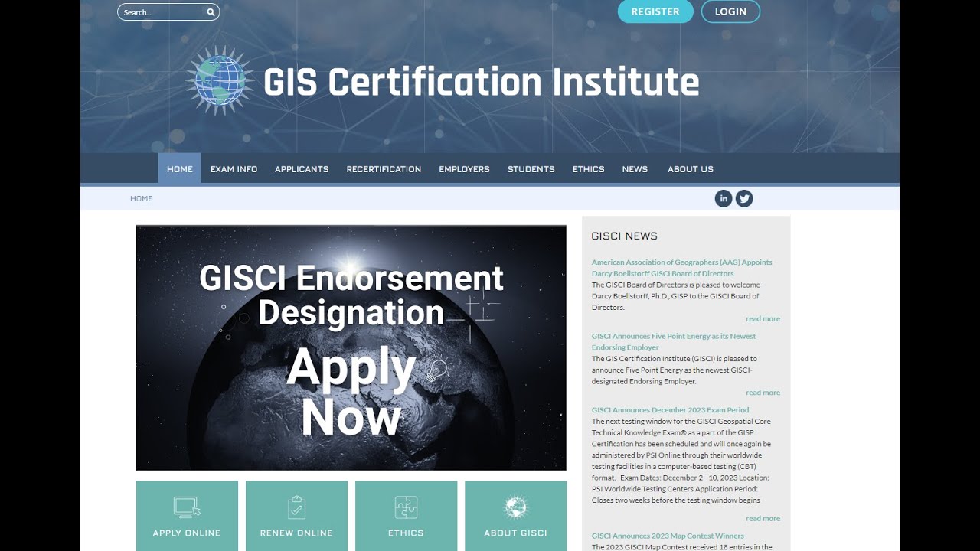This screenshot has width=980, height=551.
Task: Click the About GISCI tile label
Action: point(516,533)
